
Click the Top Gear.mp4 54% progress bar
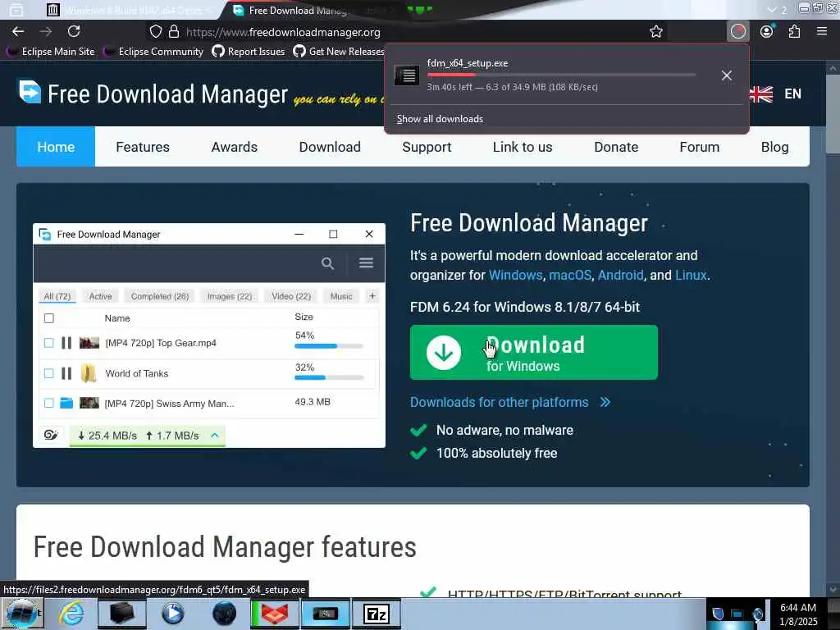click(x=328, y=346)
